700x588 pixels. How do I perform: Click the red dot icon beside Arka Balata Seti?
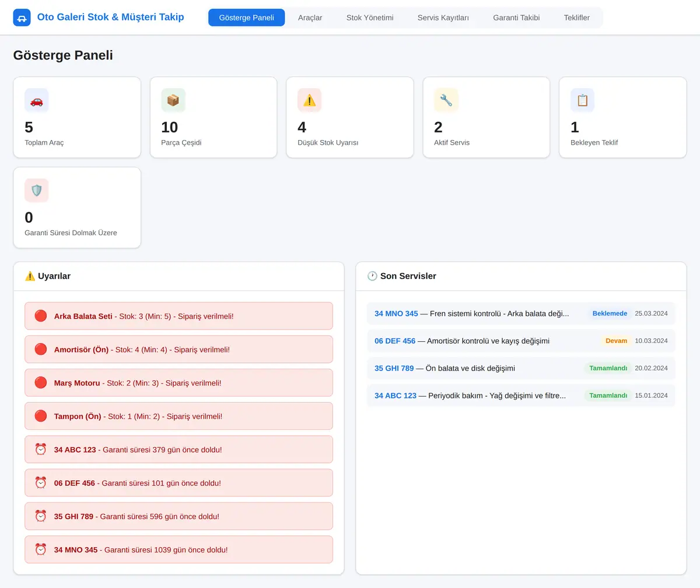click(41, 316)
